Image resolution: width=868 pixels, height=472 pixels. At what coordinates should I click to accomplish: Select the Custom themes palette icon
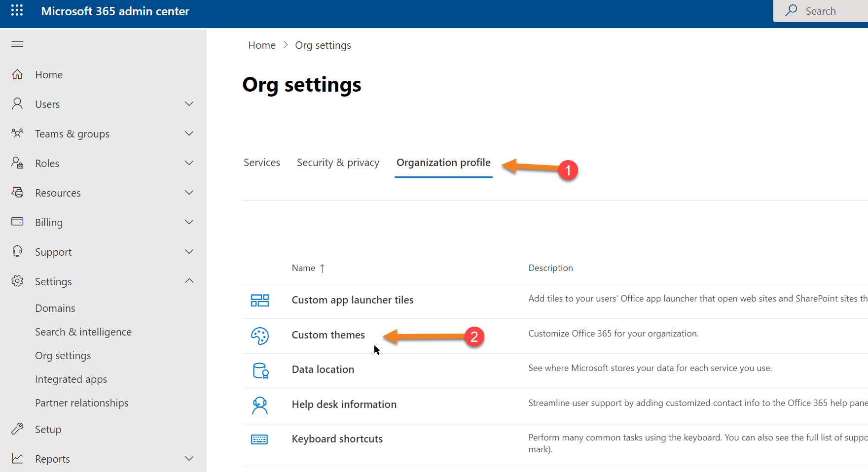tap(260, 336)
